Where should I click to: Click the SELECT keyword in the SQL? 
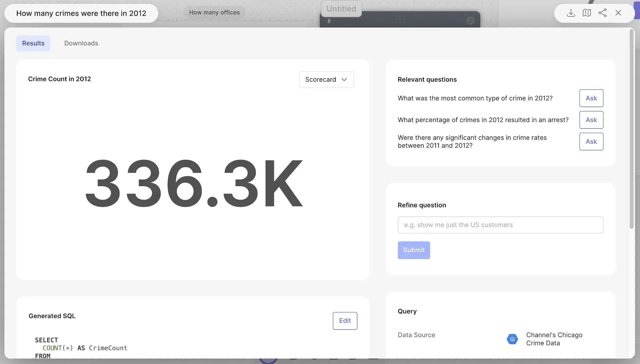(x=46, y=340)
